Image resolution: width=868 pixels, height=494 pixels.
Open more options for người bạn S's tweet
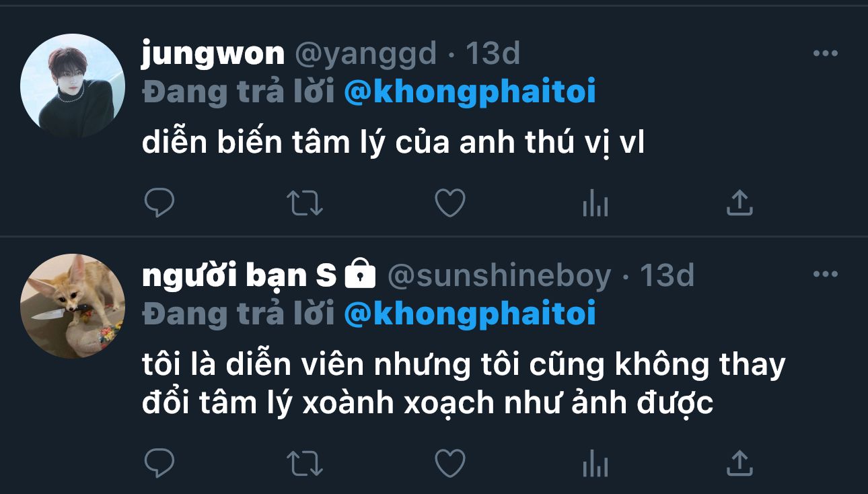[825, 275]
